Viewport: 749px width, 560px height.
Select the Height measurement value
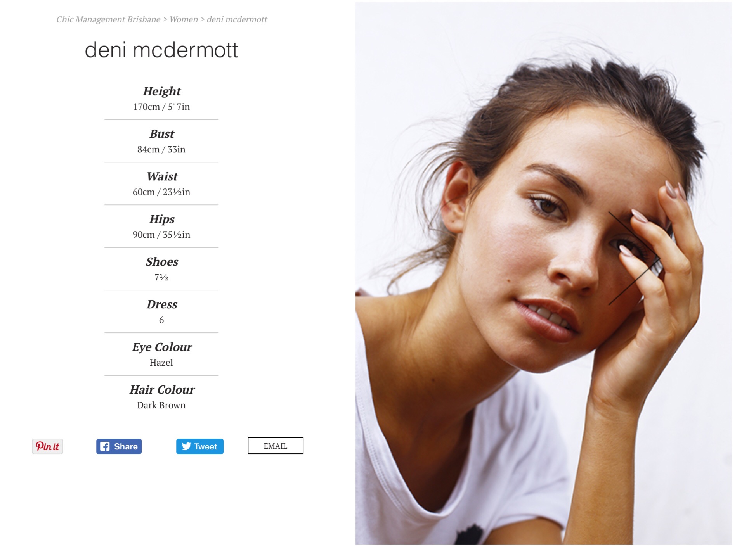161,107
